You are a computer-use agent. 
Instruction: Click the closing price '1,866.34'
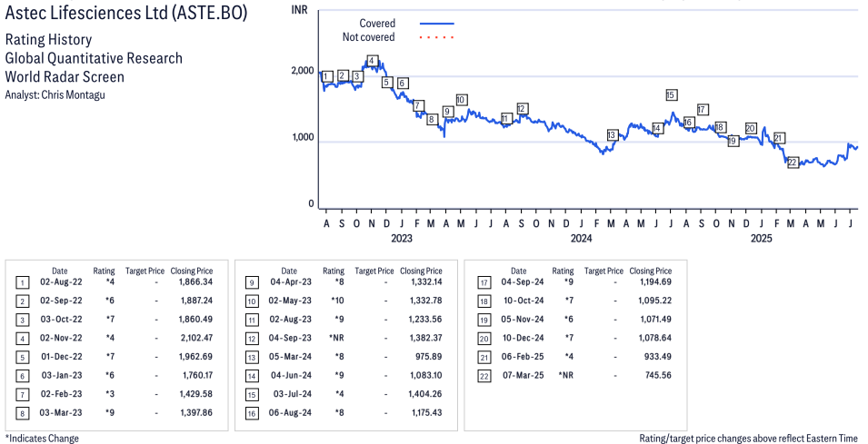[195, 282]
